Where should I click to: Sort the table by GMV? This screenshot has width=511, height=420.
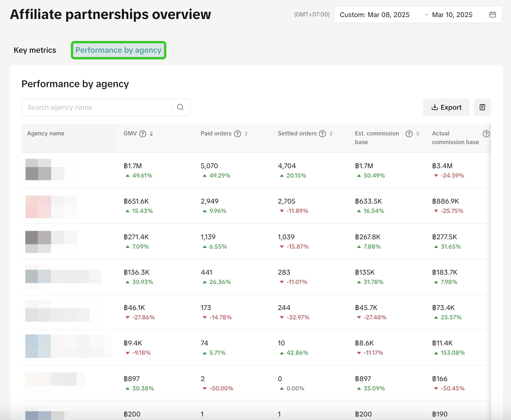pos(151,134)
